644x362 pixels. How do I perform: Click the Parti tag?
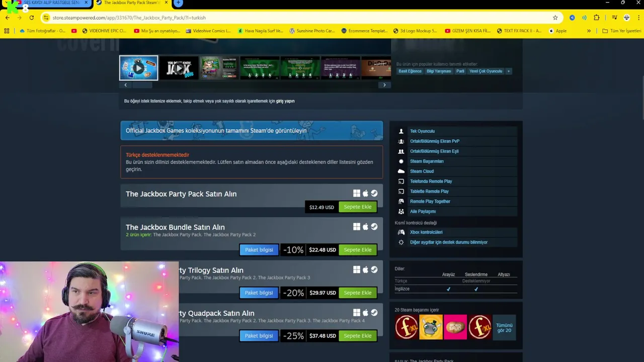[460, 71]
